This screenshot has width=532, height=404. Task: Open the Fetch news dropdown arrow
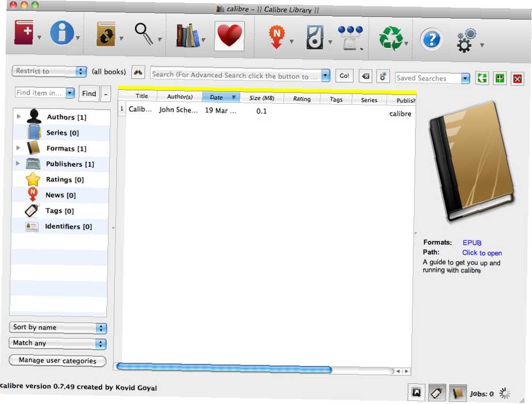coord(292,41)
